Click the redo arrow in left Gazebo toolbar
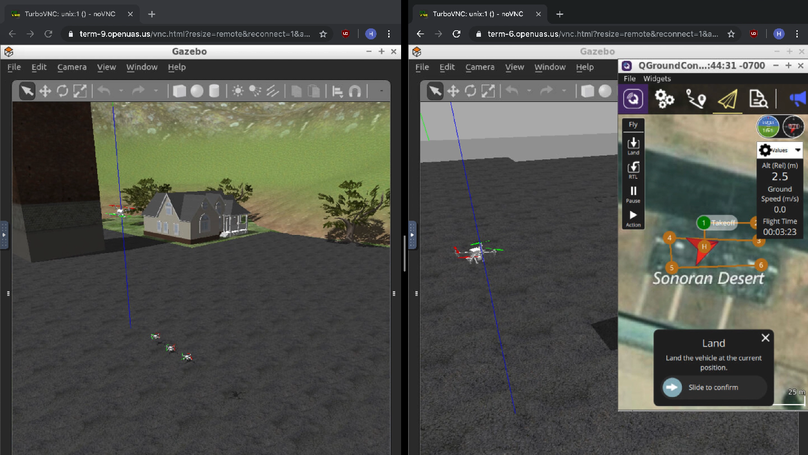Screen dimensions: 808x455 tap(139, 91)
